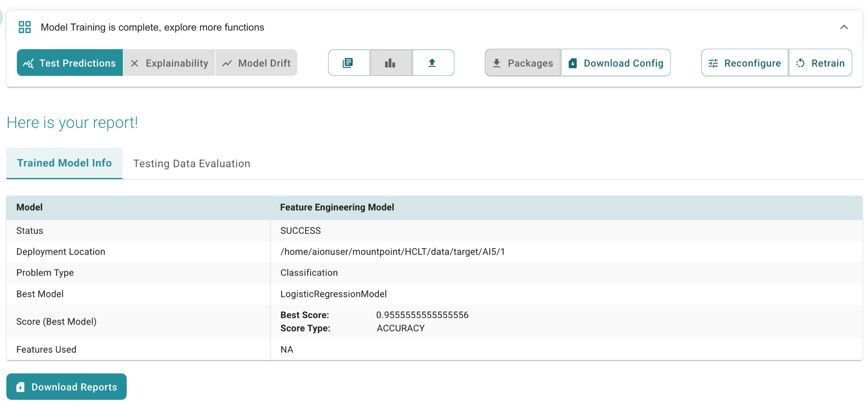Click the Deployment Location path text
The image size is (868, 407).
tap(392, 251)
